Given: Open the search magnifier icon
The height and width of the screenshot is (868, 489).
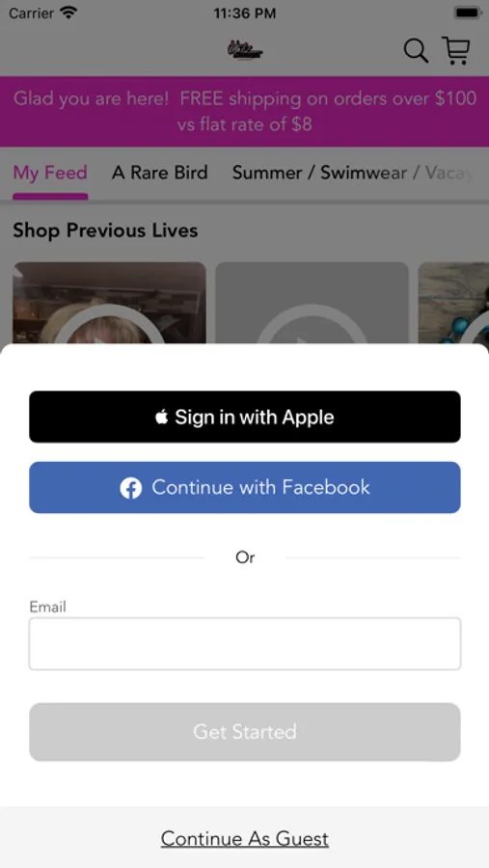Looking at the screenshot, I should point(416,51).
